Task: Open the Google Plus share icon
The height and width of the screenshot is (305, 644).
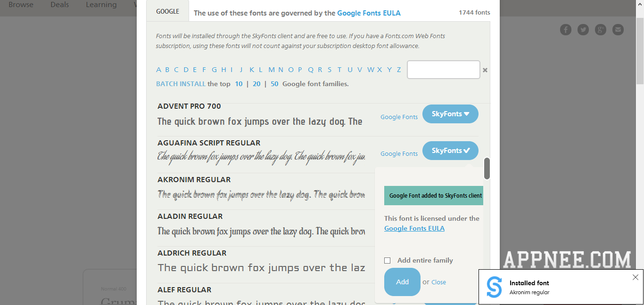Action: click(600, 30)
